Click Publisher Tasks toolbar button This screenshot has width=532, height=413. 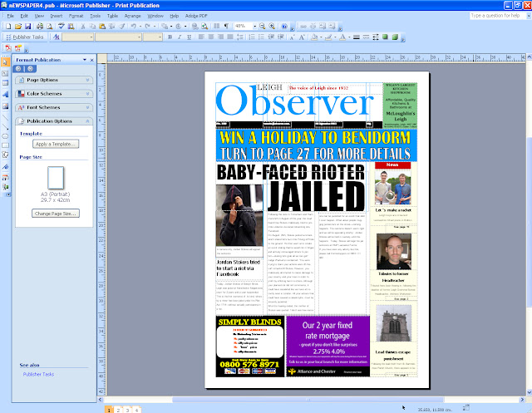25,37
